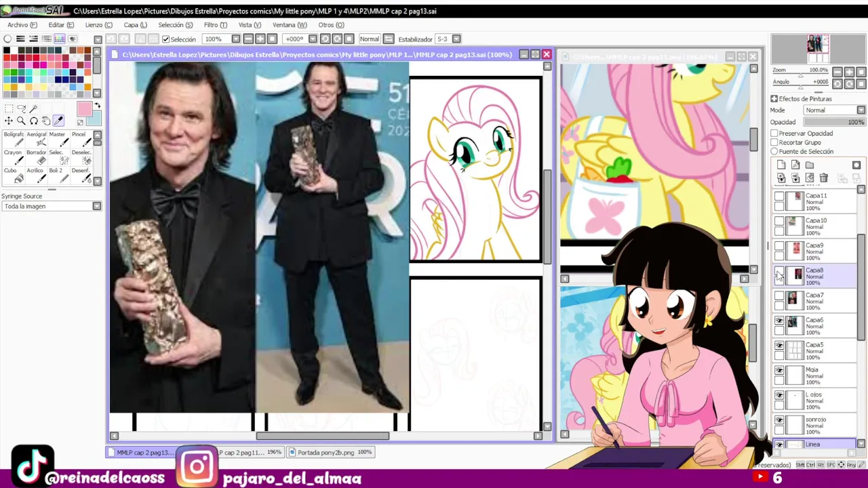Choose the Acrílico brush tool
The height and width of the screenshot is (488, 868).
[37, 175]
